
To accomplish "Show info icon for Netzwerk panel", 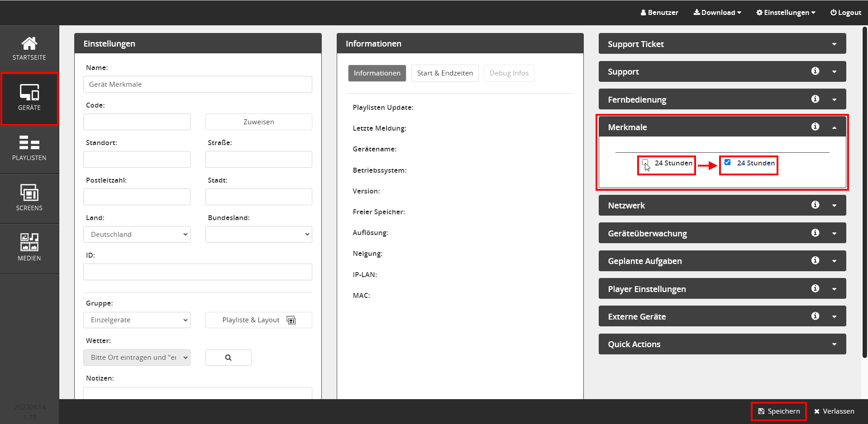I will coord(815,205).
